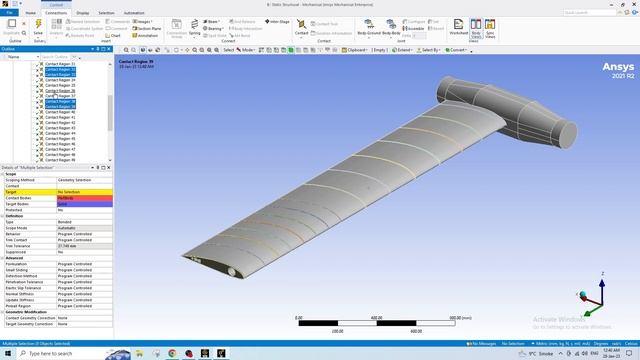The image size is (640, 360).
Task: Open the Images dropdown
Action: [142, 21]
